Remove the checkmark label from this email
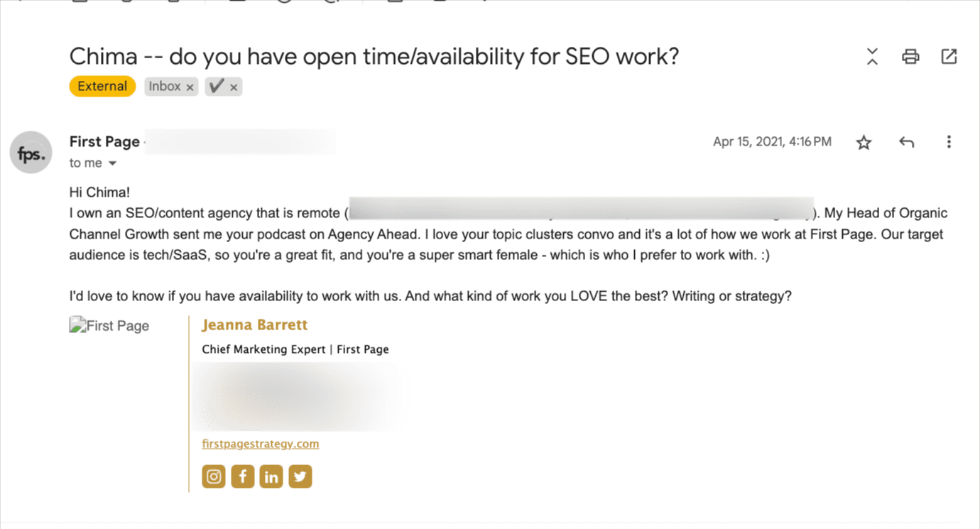 (x=236, y=86)
